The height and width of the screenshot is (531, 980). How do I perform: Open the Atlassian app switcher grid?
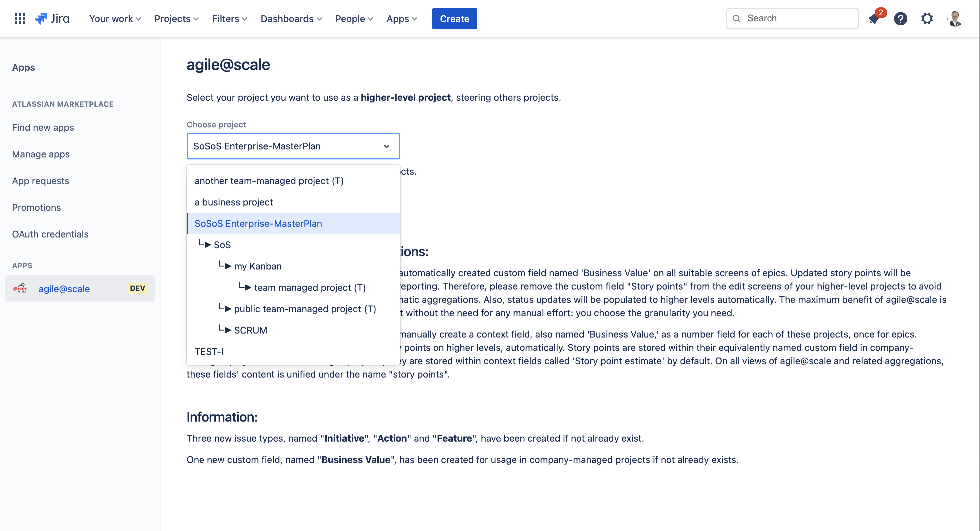(x=19, y=18)
